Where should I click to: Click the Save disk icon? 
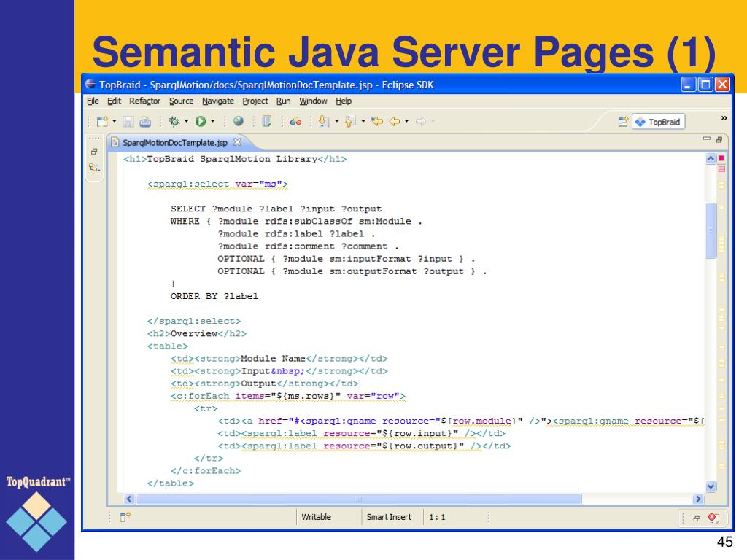coord(128,122)
